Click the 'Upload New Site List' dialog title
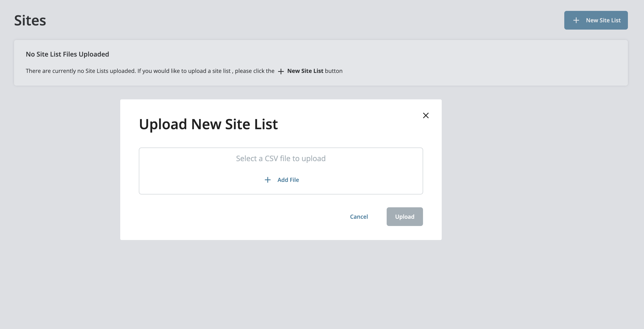644x329 pixels. click(x=209, y=124)
